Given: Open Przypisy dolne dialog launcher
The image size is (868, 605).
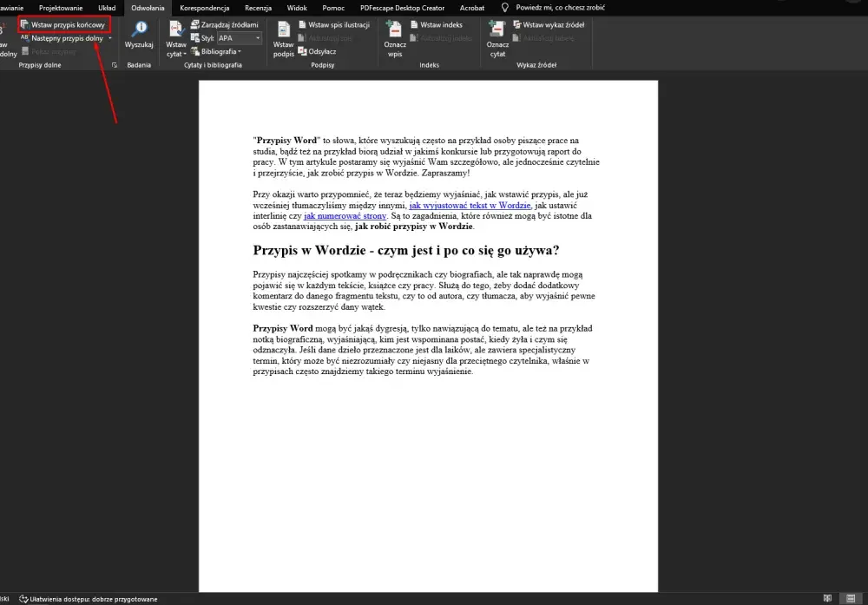Looking at the screenshot, I should pos(115,65).
